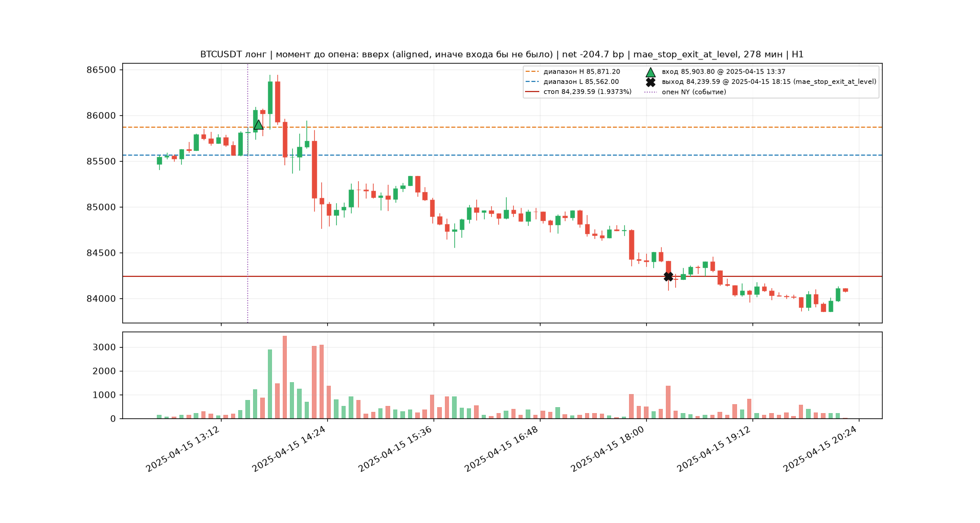The height and width of the screenshot is (523, 980).
Task: Click the time label '2025-04-15 19:12'
Action: [x=715, y=449]
